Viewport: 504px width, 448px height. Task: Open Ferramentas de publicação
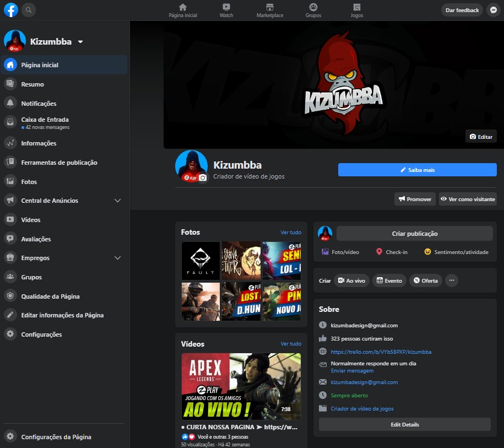pyautogui.click(x=64, y=163)
